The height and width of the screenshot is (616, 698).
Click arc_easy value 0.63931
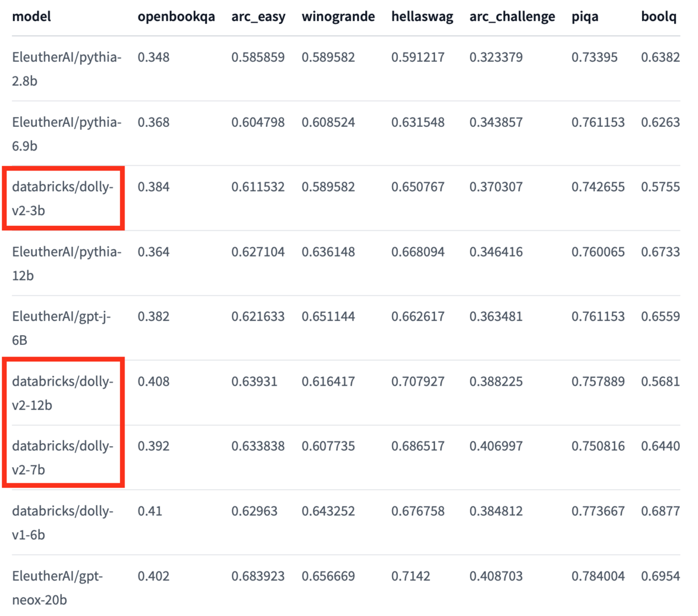pyautogui.click(x=255, y=382)
